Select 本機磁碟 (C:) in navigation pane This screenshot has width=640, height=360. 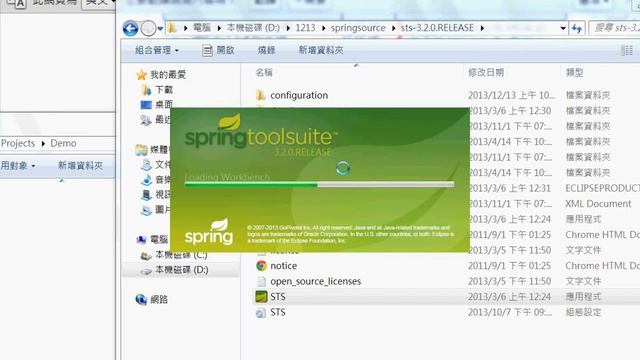[181, 255]
